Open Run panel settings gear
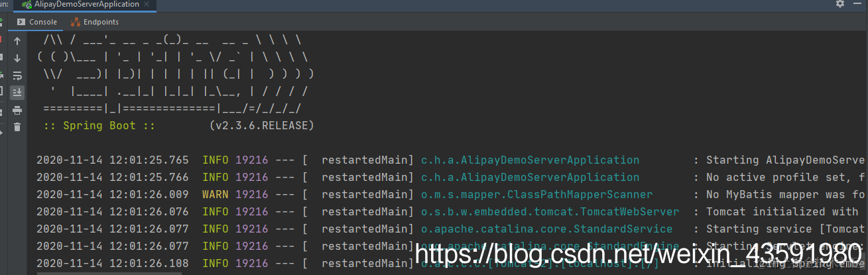The height and width of the screenshot is (275, 868). [x=840, y=4]
